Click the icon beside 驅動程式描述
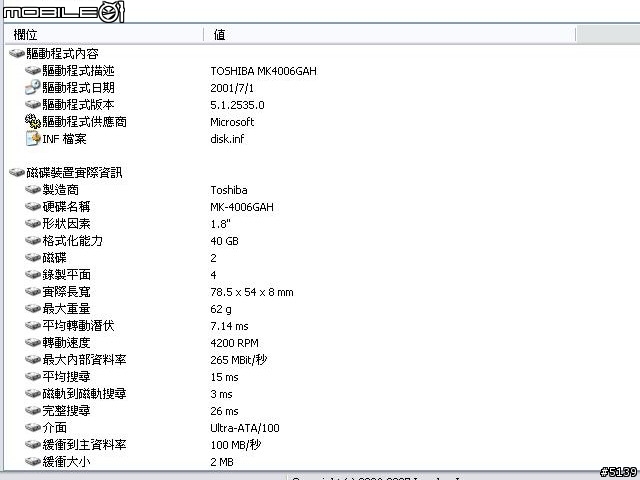Image resolution: width=640 pixels, height=480 pixels. (x=33, y=71)
